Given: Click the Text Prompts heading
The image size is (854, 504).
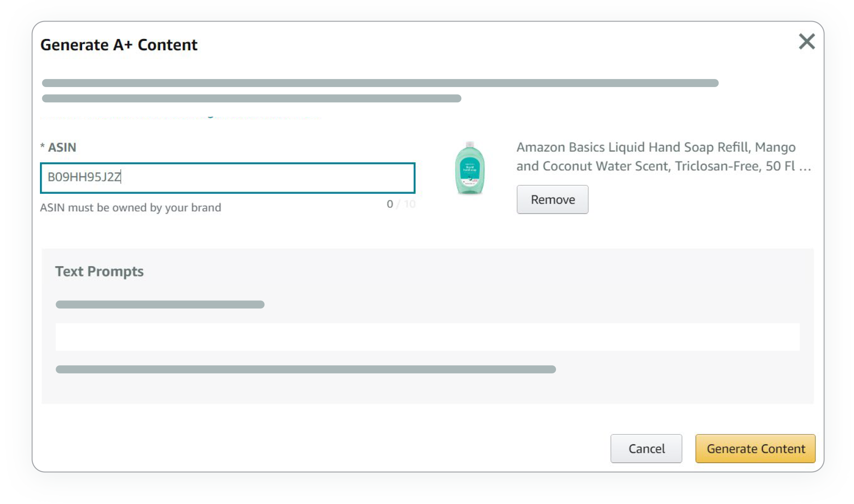Looking at the screenshot, I should 99,272.
